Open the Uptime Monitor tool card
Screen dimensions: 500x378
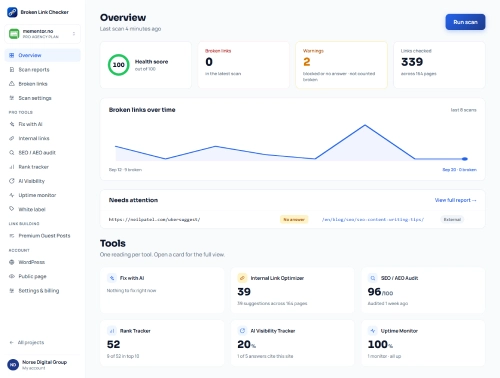[x=423, y=343]
